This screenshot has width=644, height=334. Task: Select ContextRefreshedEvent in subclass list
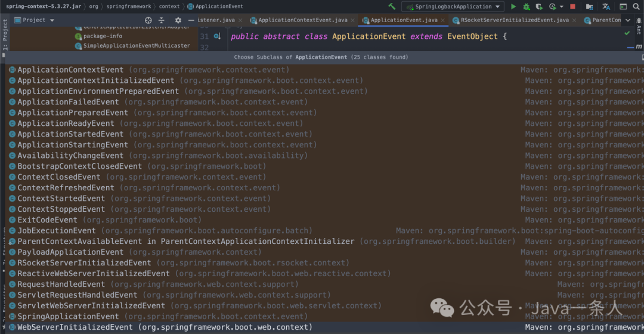point(66,188)
